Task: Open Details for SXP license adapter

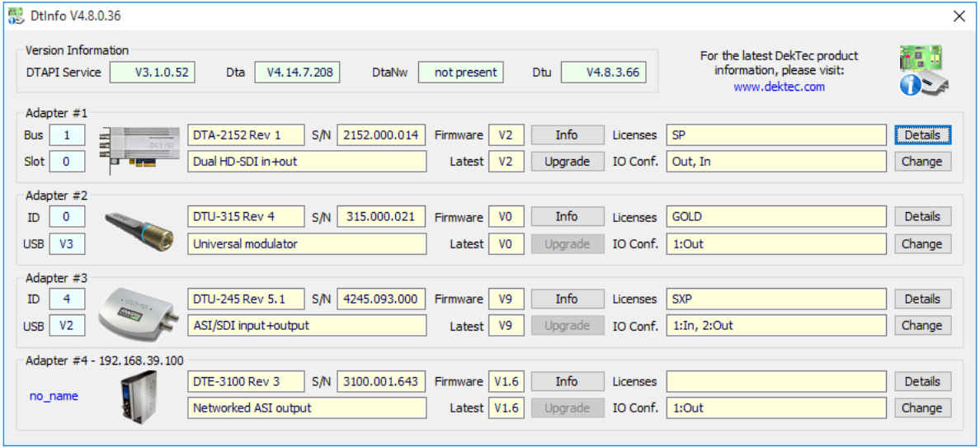Action: click(922, 299)
